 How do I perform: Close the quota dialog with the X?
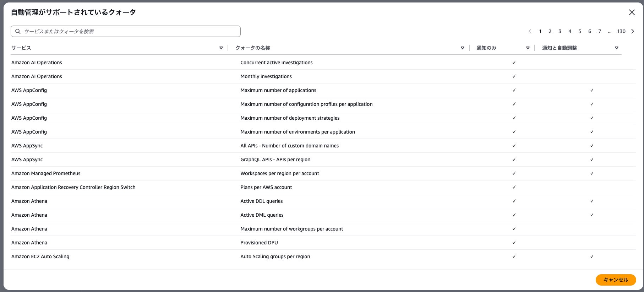632,12
